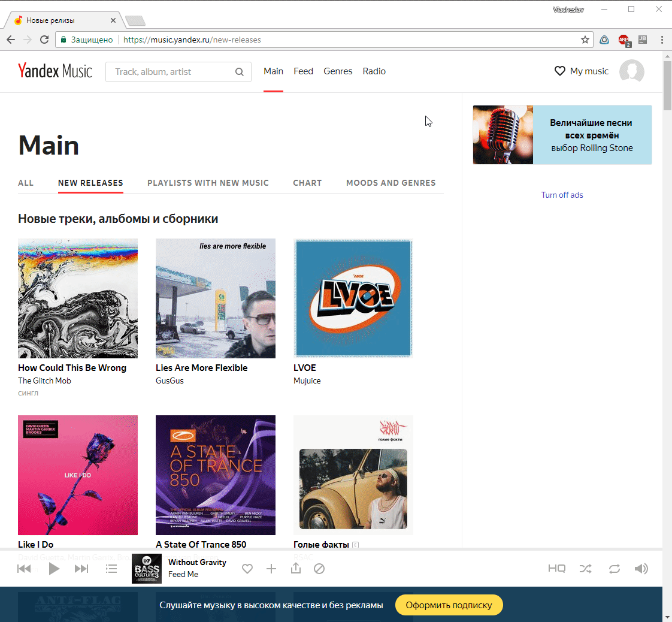Skip to next track
Image resolution: width=672 pixels, height=622 pixels.
(81, 569)
